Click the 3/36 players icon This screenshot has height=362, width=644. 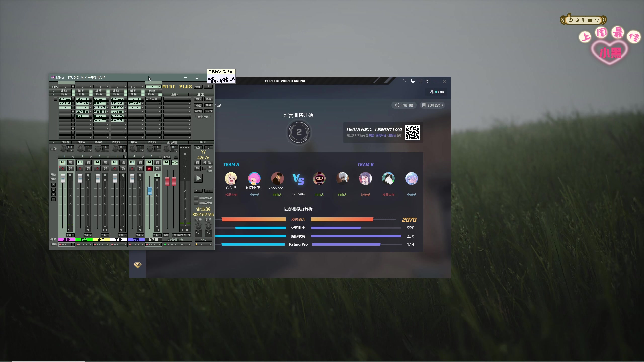tap(432, 92)
